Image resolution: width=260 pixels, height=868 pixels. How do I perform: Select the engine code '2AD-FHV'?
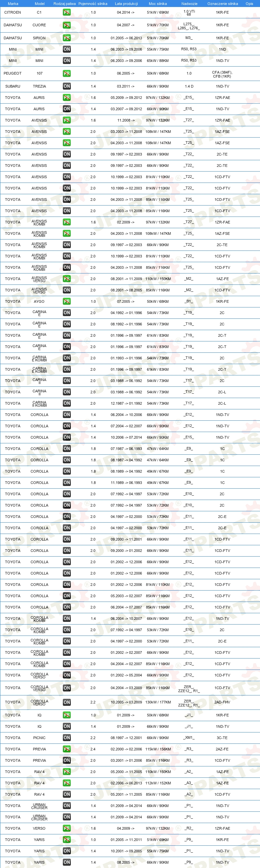pos(222,702)
